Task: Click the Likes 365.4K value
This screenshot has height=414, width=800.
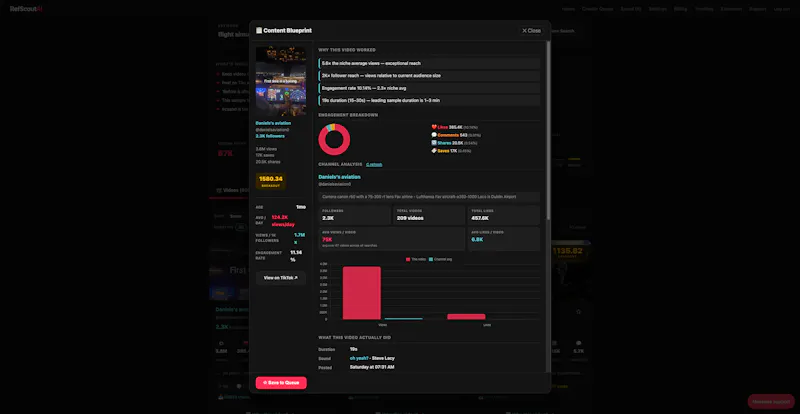Action: pos(456,127)
